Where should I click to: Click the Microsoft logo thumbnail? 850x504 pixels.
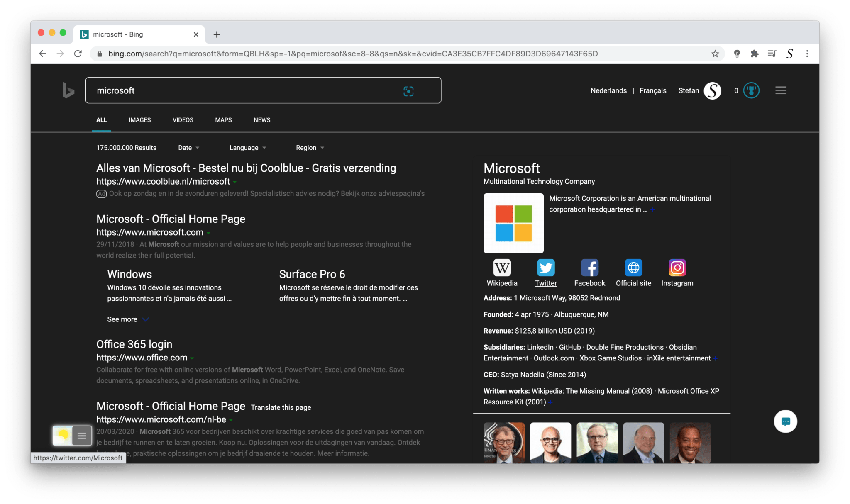(513, 223)
